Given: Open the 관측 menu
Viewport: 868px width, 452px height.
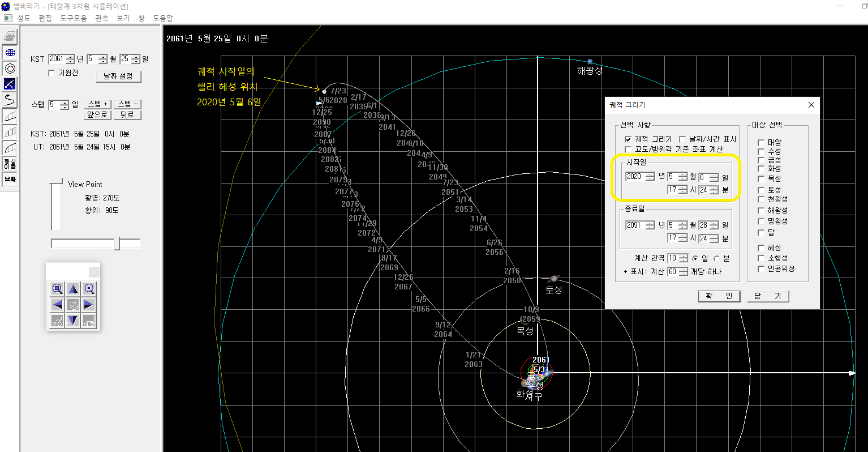Looking at the screenshot, I should click(x=102, y=18).
